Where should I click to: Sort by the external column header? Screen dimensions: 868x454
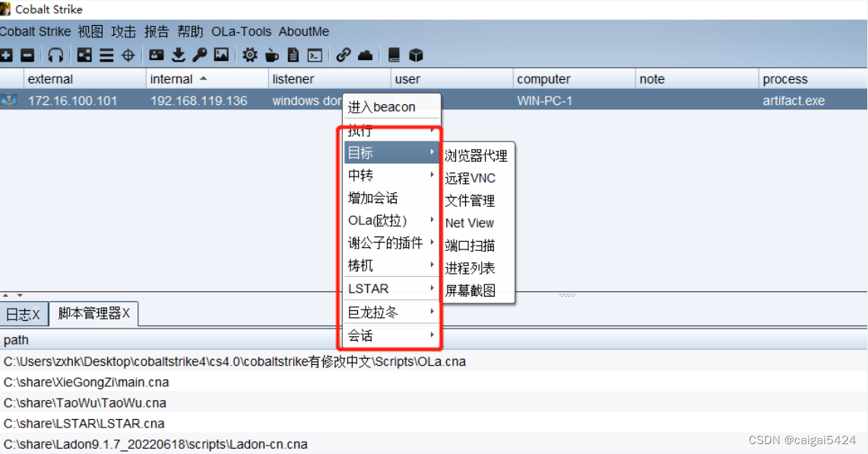coord(84,79)
